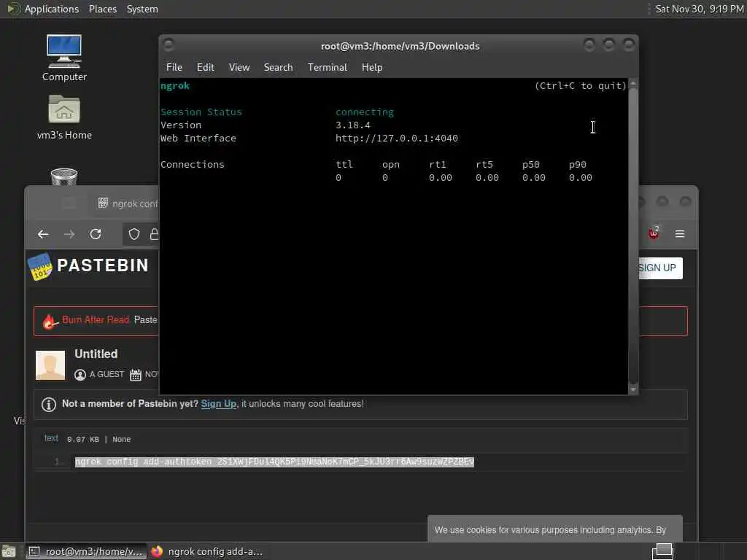
Task: Open the Terminal menu in the menubar
Action: pyautogui.click(x=328, y=67)
